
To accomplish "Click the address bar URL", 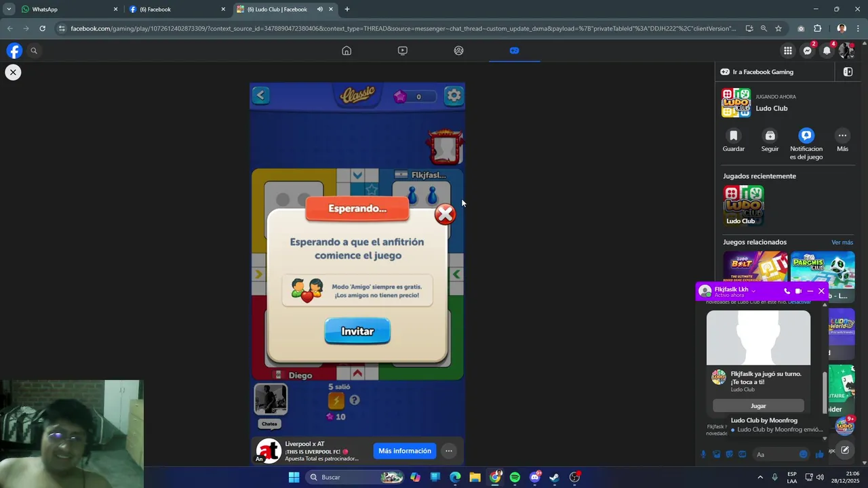I will pyautogui.click(x=403, y=28).
